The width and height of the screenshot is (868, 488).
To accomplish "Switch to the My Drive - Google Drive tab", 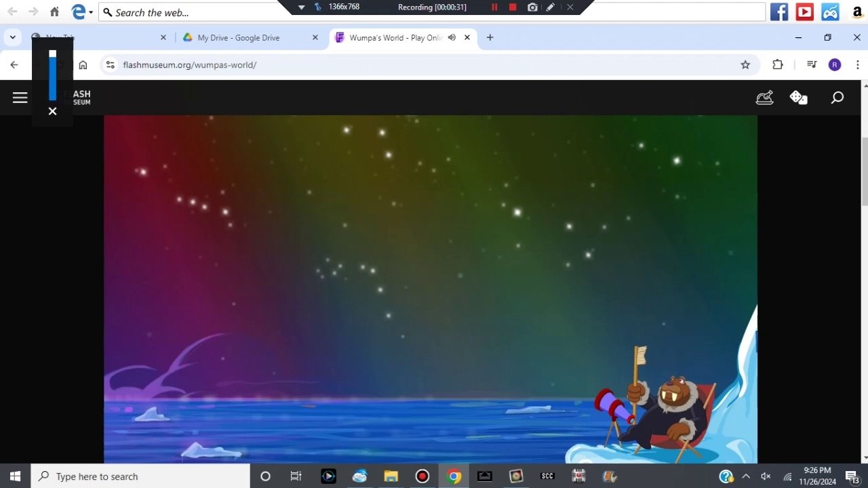I will pos(249,38).
